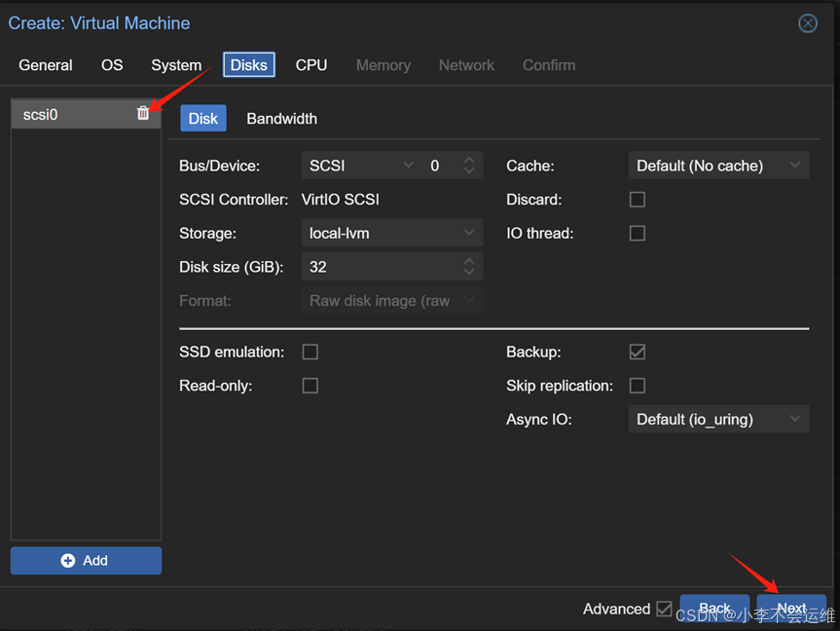Switch to the Bandwidth sub-tab

(x=282, y=119)
